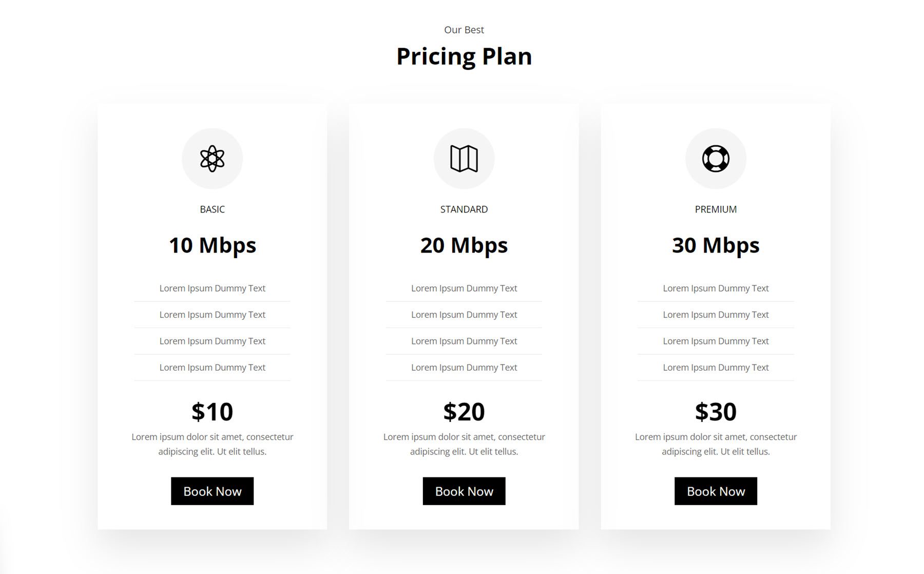Click the 10 Mbps heading

point(212,245)
